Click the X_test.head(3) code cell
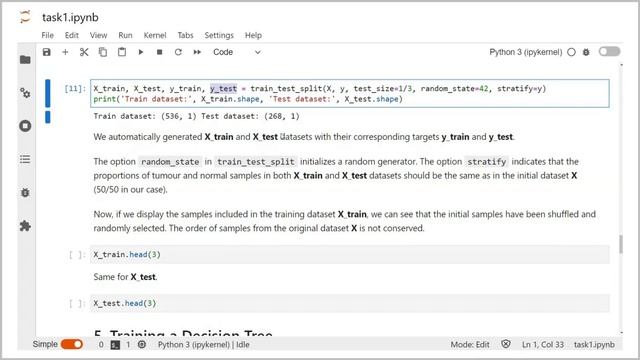The width and height of the screenshot is (640, 360). point(350,304)
